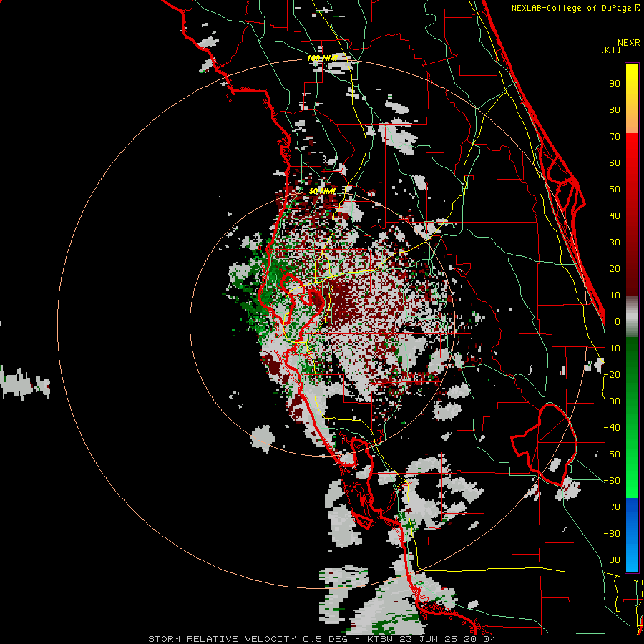The height and width of the screenshot is (644, 644).
Task: Click the 100 NMI range ring label
Action: [x=322, y=59]
